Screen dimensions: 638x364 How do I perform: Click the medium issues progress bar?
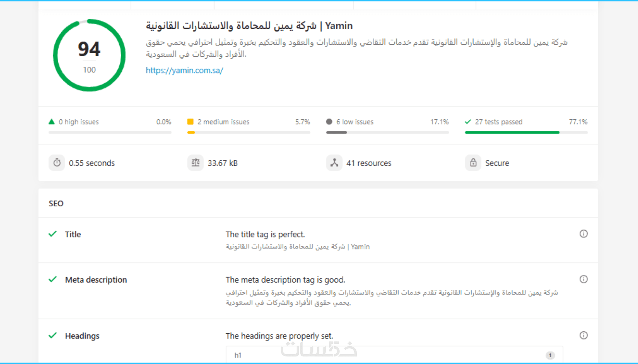click(249, 132)
